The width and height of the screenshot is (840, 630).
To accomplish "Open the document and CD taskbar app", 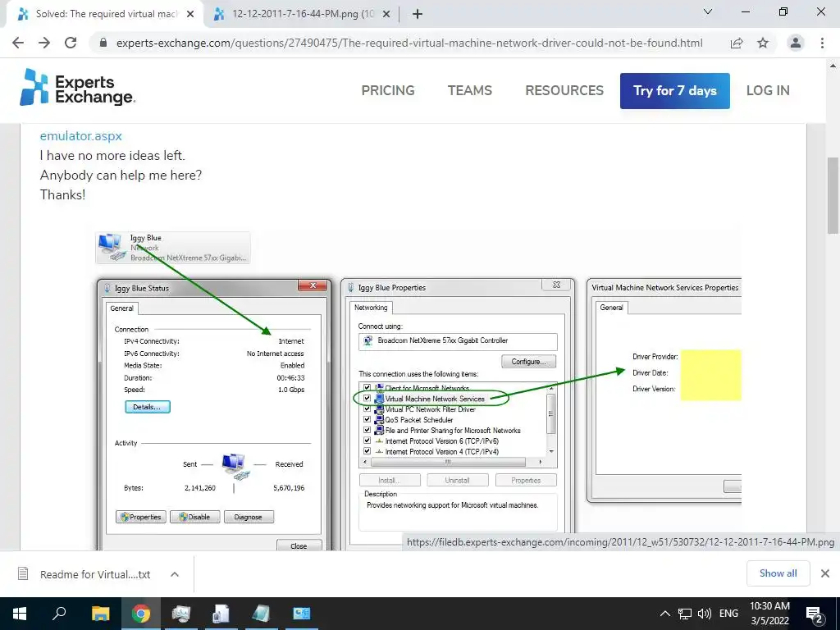I will [221, 614].
